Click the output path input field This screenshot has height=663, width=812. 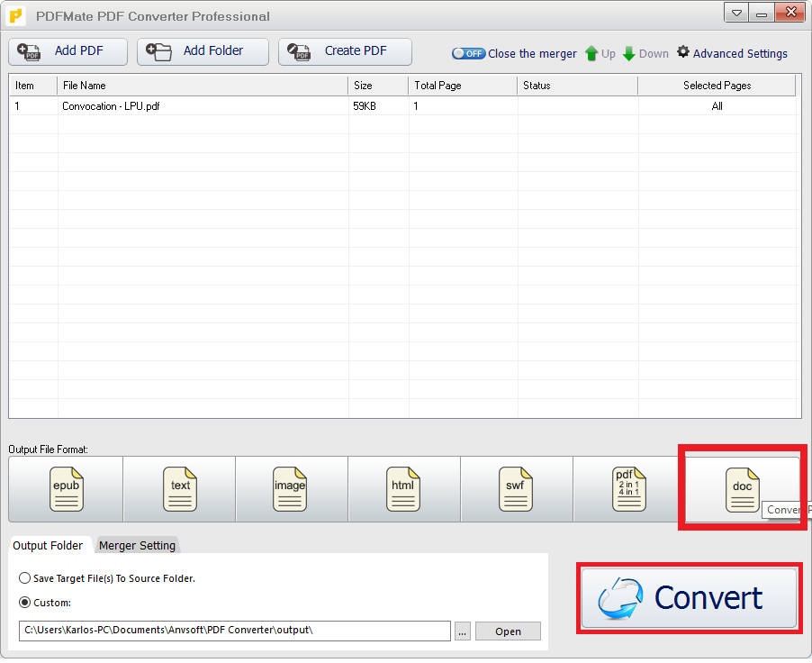point(235,631)
